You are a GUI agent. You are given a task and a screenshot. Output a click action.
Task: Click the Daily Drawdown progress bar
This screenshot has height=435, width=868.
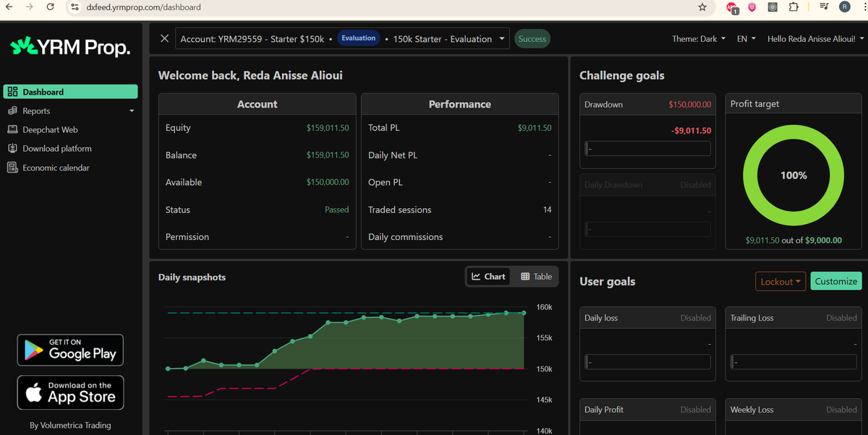[647, 229]
